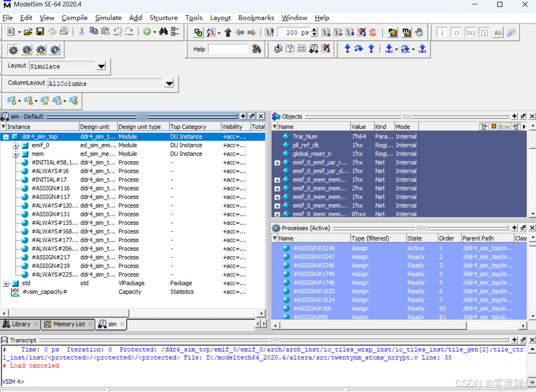
Task: Collapse the ddr4_sim_top tree node
Action: coord(6,137)
